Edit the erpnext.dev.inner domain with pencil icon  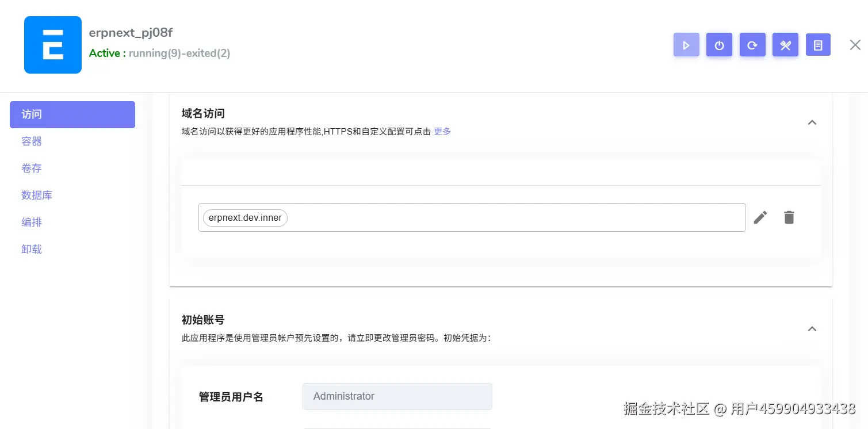pos(760,217)
